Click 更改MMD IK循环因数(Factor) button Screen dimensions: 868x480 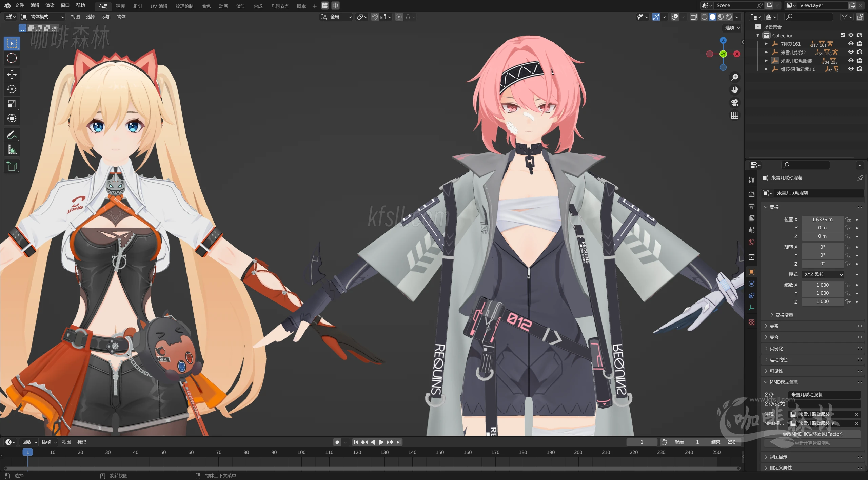[x=812, y=434]
